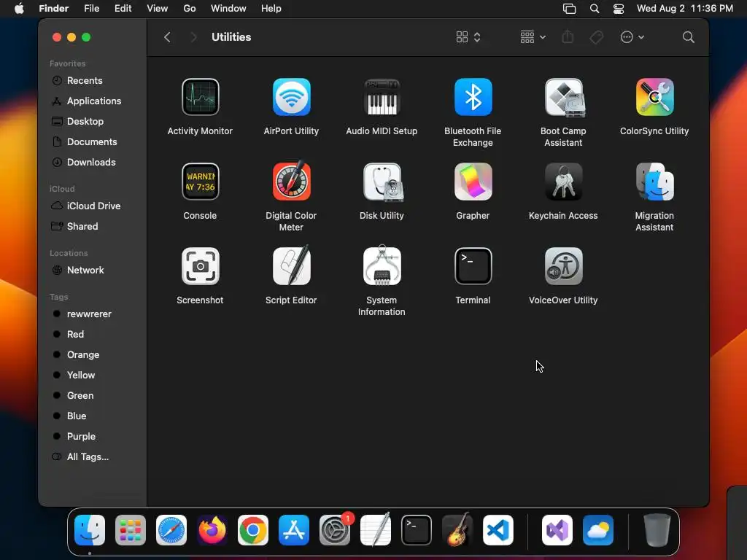Open Spotlight search in menu bar

pyautogui.click(x=594, y=9)
